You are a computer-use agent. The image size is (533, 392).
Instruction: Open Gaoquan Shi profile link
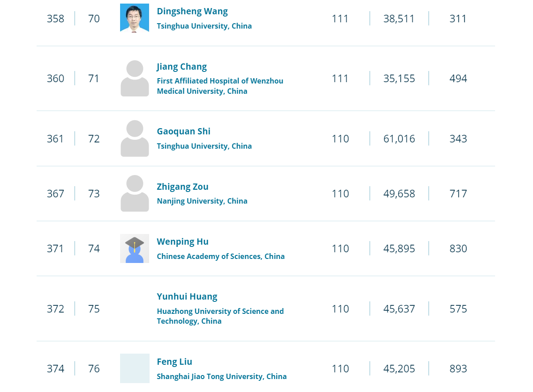coord(183,131)
